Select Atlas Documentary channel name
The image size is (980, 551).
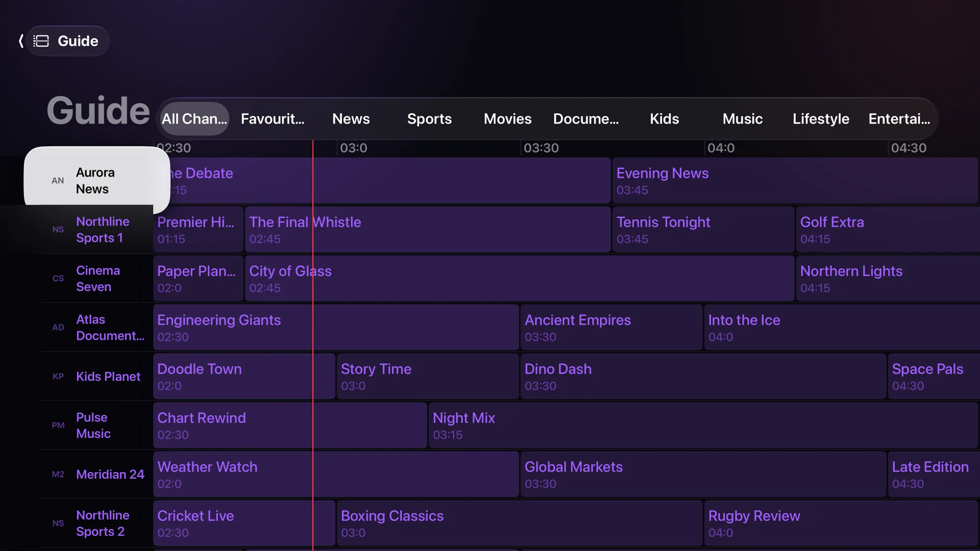(110, 328)
